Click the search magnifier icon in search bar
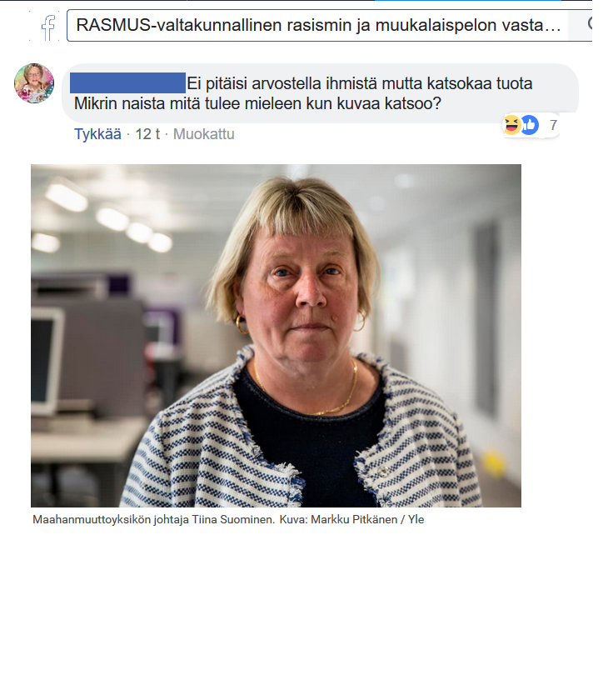Screen dimensions: 603x700 click(x=590, y=23)
